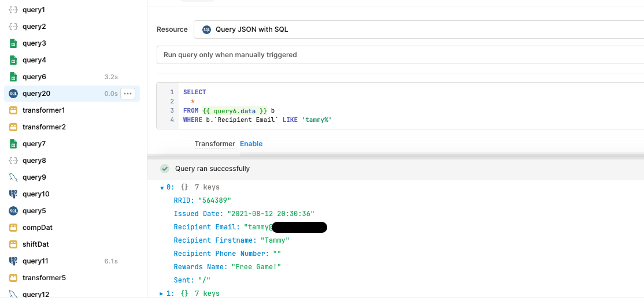Click the query9 MySQL icon

click(x=13, y=177)
